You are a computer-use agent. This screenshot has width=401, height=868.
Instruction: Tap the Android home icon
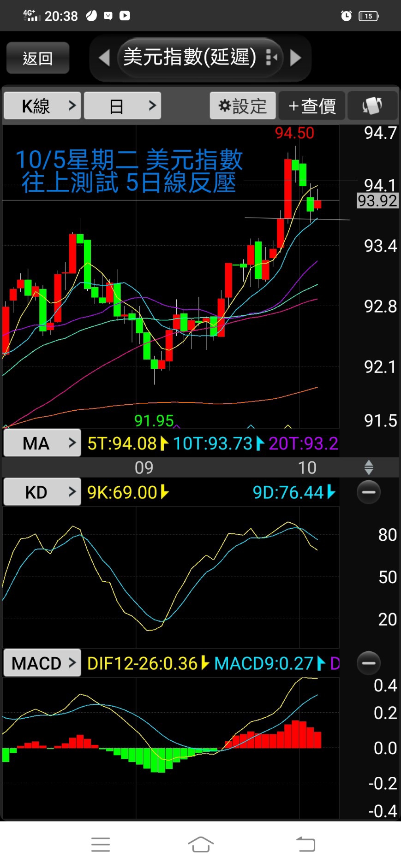200,844
